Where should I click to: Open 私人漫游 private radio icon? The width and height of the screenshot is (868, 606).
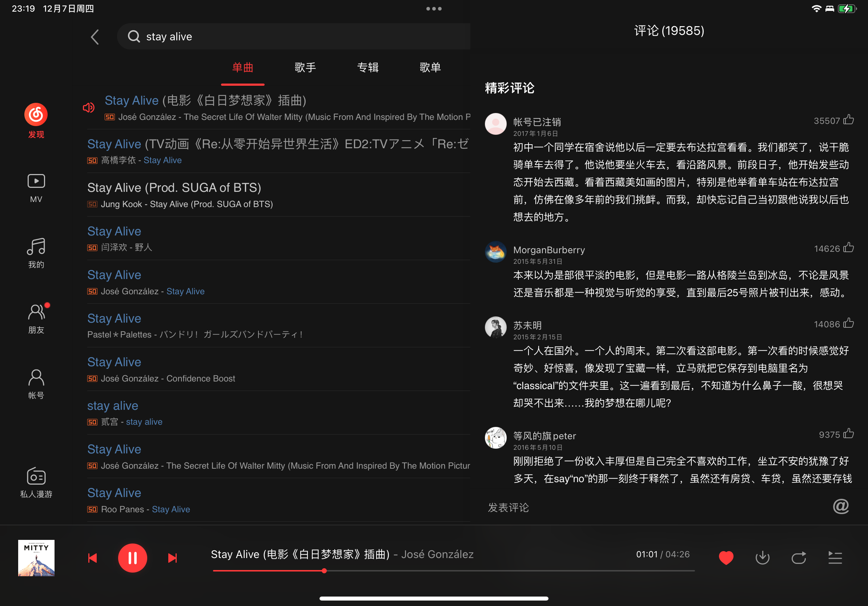click(x=36, y=476)
